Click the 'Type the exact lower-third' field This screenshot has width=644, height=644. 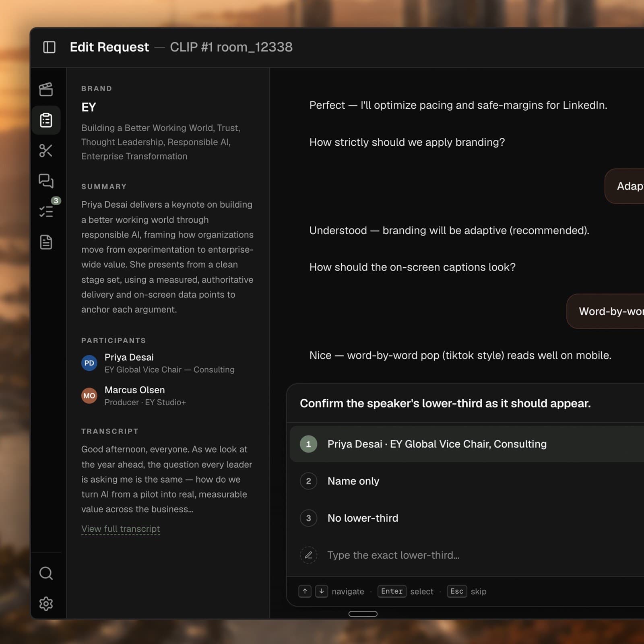pos(467,555)
